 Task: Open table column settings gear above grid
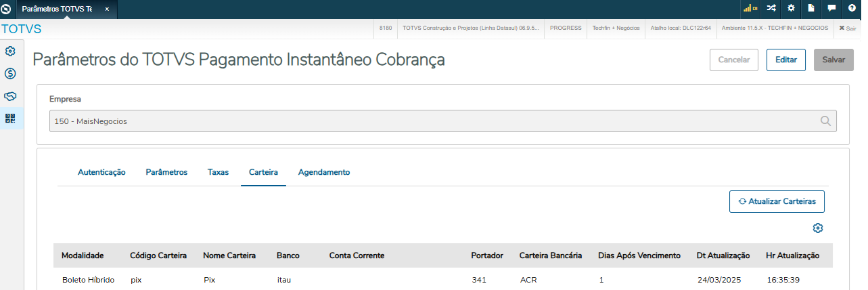coord(818,228)
